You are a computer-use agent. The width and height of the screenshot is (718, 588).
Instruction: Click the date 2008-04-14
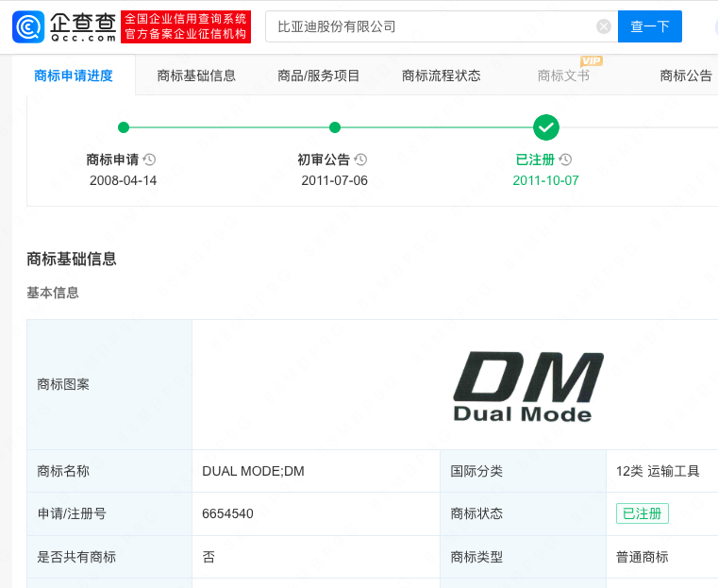point(124,180)
